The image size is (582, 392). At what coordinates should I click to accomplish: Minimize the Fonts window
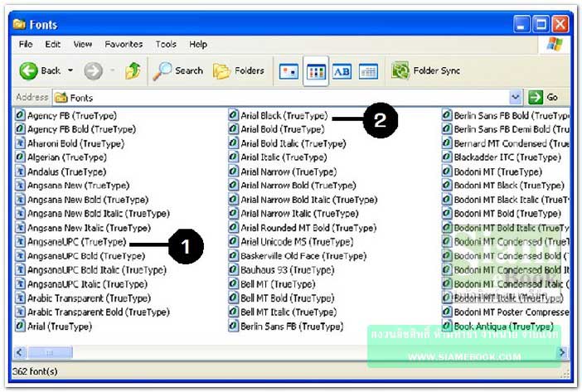click(521, 25)
